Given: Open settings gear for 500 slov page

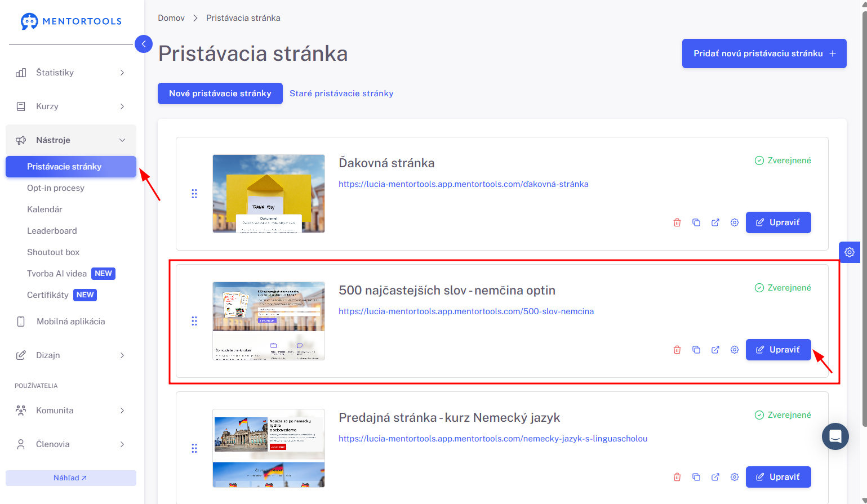Looking at the screenshot, I should (x=735, y=350).
